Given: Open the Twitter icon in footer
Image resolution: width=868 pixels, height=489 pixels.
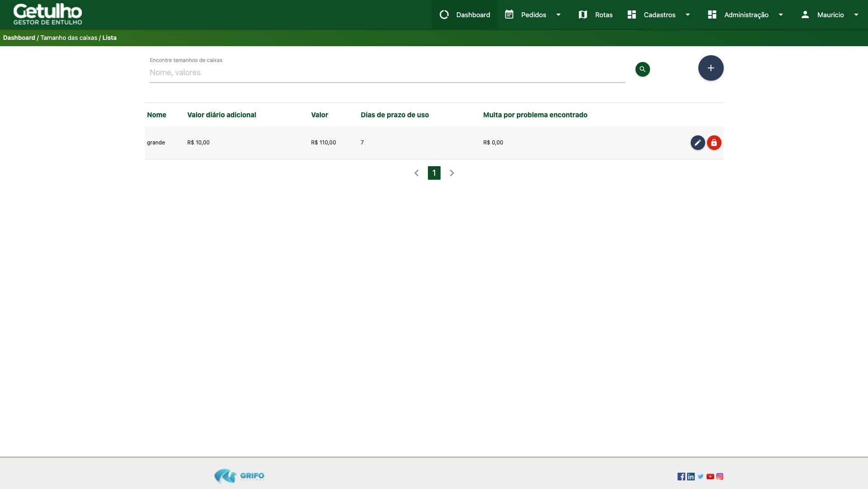Looking at the screenshot, I should click(x=700, y=476).
